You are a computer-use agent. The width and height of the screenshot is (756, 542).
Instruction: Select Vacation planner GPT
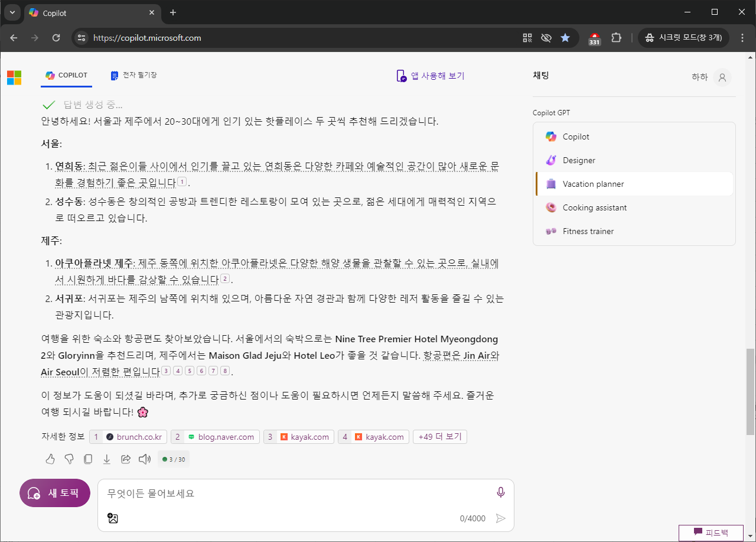click(634, 184)
